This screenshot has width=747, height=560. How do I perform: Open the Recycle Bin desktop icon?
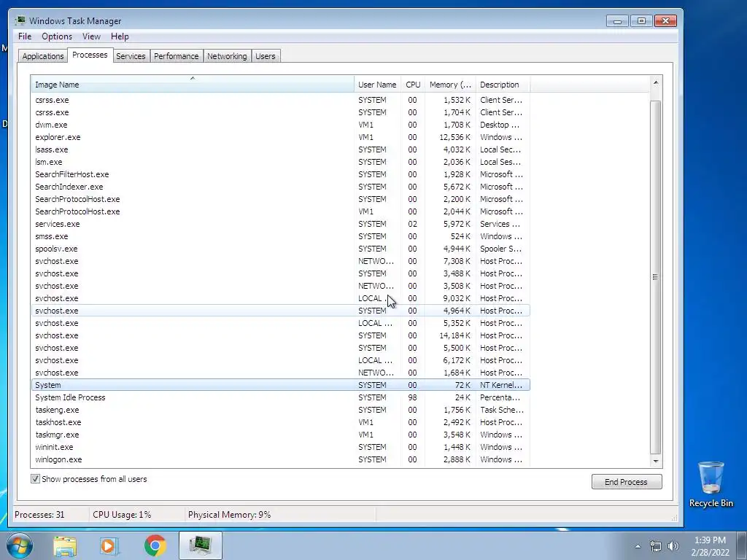tap(711, 483)
